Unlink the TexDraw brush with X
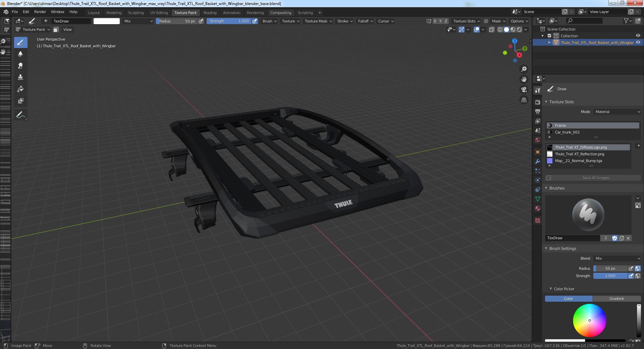This screenshot has width=644, height=349. coord(628,238)
